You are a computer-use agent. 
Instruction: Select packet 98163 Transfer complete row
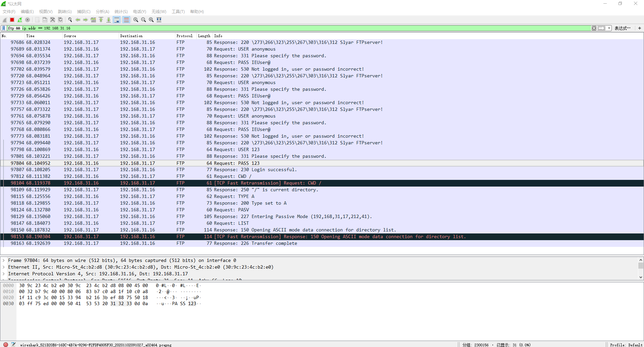click(322, 244)
